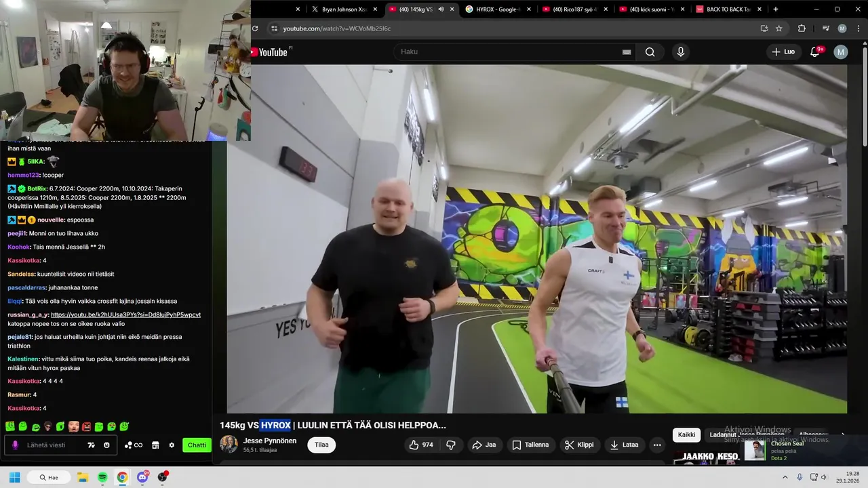Click the Chrome address bar URL
The image size is (868, 488).
point(337,28)
